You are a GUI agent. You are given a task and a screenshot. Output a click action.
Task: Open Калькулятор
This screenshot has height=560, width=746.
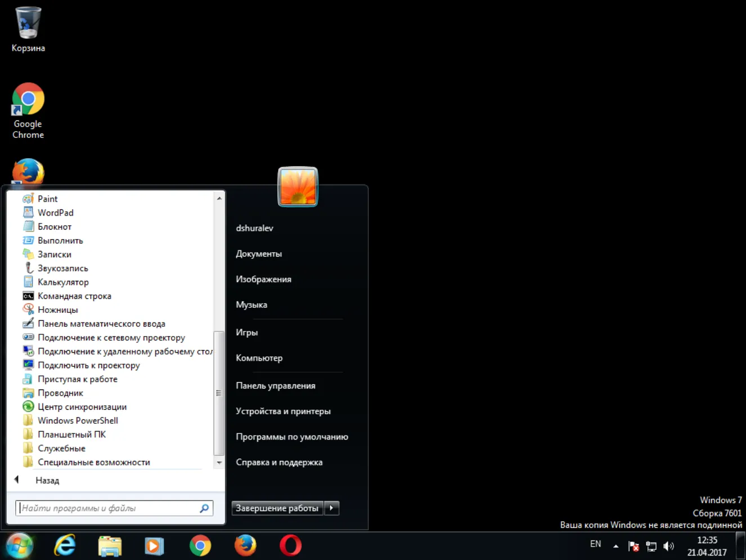click(x=56, y=282)
